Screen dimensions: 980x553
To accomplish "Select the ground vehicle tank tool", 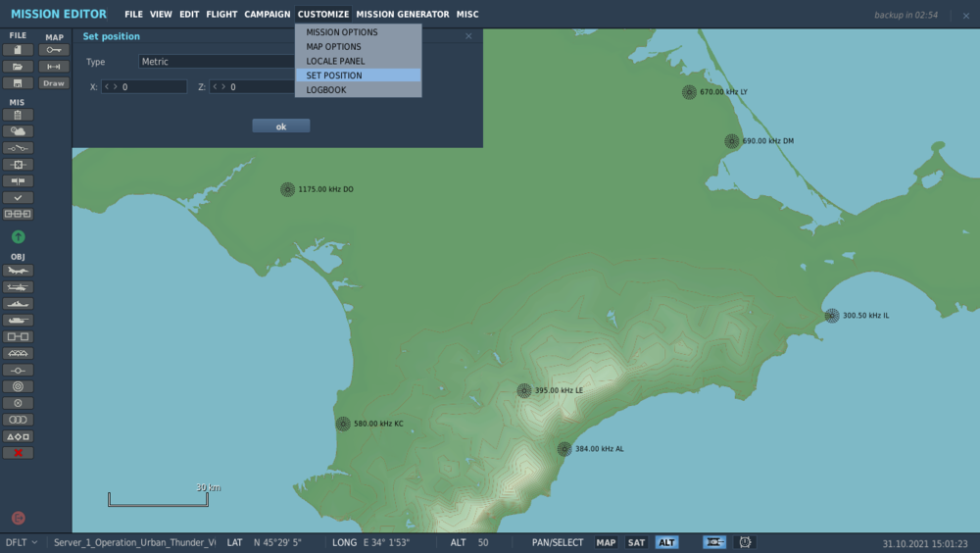I will click(x=18, y=321).
